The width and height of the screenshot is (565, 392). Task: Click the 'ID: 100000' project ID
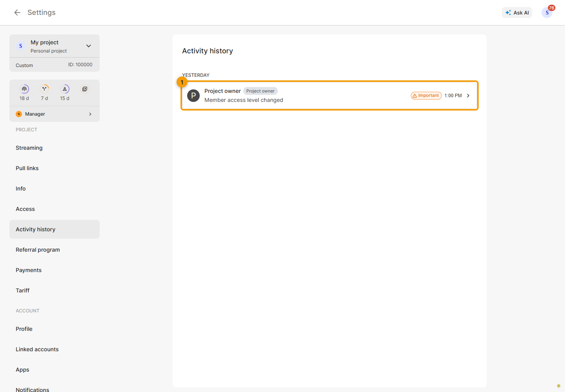80,65
